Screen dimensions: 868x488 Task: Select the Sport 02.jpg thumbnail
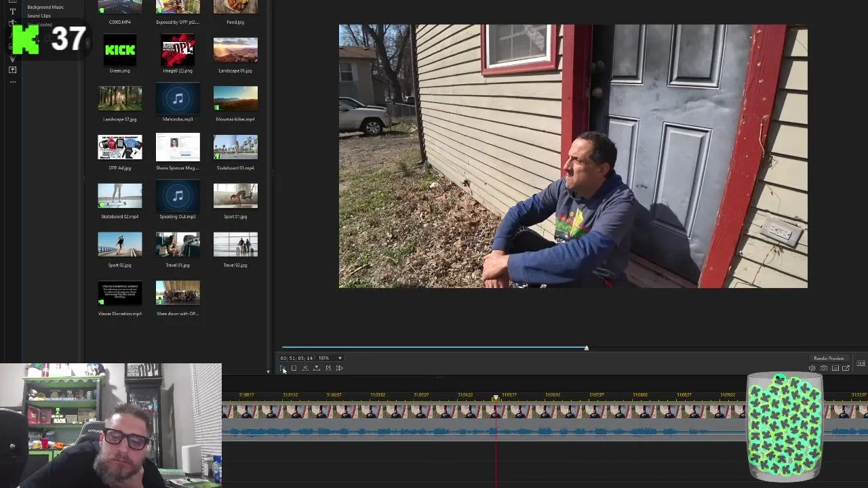click(x=120, y=245)
